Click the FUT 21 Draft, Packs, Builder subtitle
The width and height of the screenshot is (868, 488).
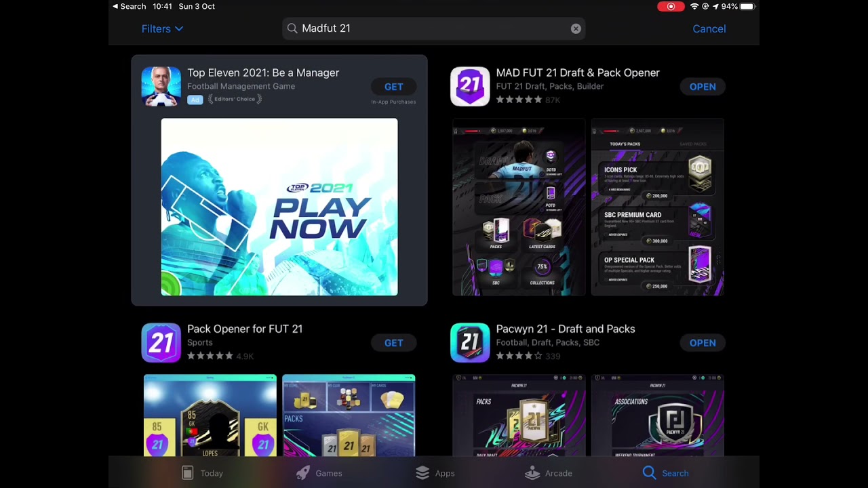pos(550,86)
